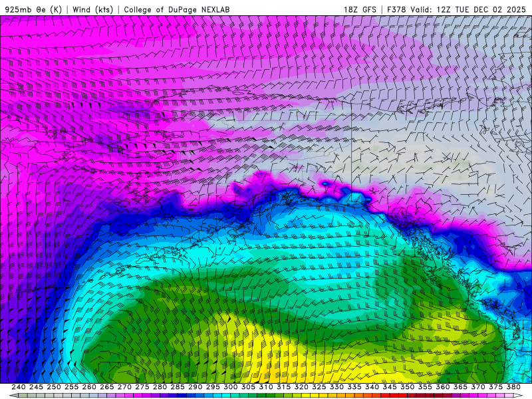Click the 375 colorbar label

tap(495, 387)
